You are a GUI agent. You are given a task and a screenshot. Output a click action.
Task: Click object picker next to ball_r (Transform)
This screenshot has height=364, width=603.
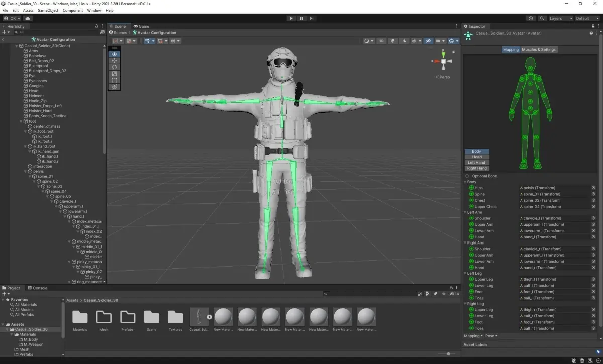click(593, 328)
